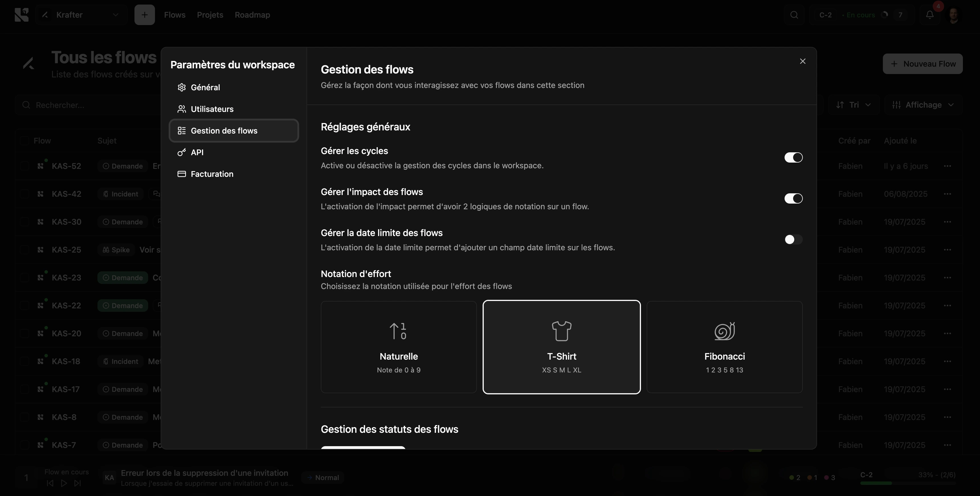Click the Général gear icon
Image resolution: width=980 pixels, height=496 pixels.
[182, 87]
